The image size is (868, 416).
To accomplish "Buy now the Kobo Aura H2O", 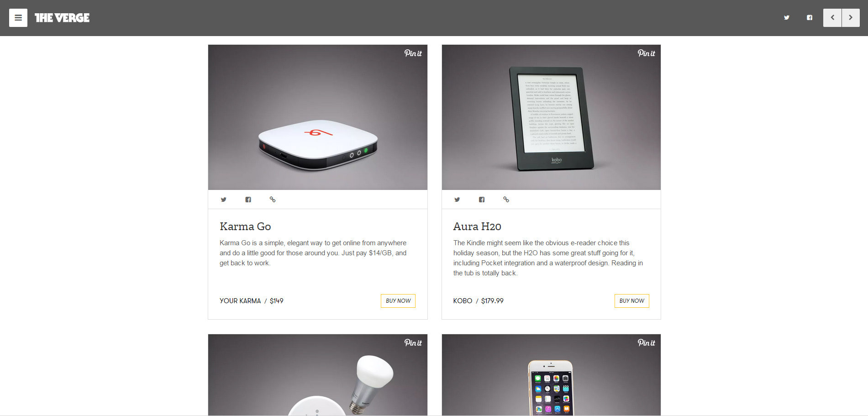I will point(632,301).
